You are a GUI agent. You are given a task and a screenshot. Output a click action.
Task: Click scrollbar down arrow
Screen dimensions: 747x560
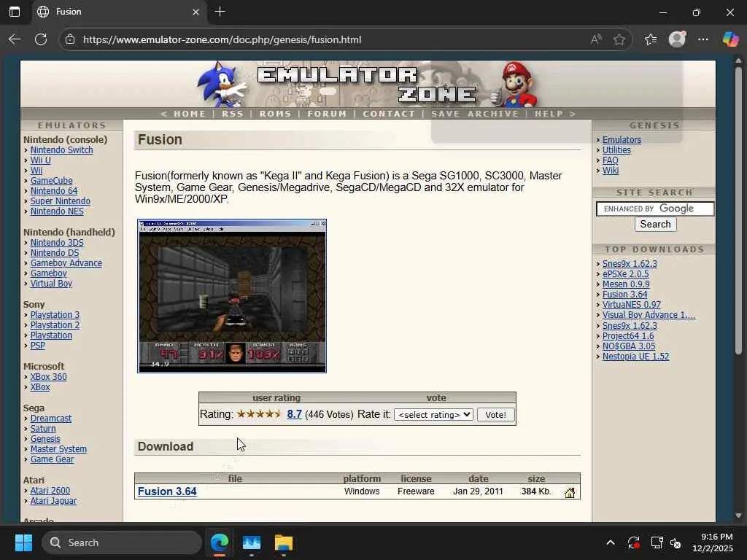738,516
